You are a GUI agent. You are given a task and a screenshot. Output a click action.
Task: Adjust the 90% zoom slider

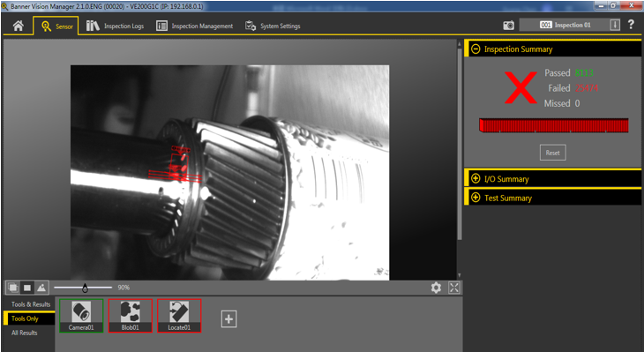point(85,288)
